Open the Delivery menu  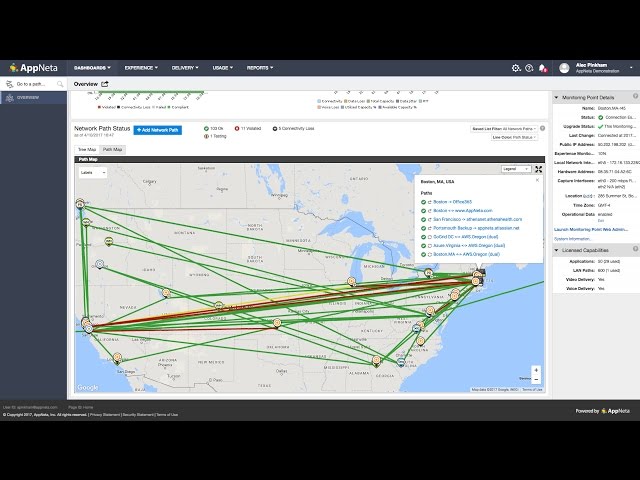click(185, 68)
